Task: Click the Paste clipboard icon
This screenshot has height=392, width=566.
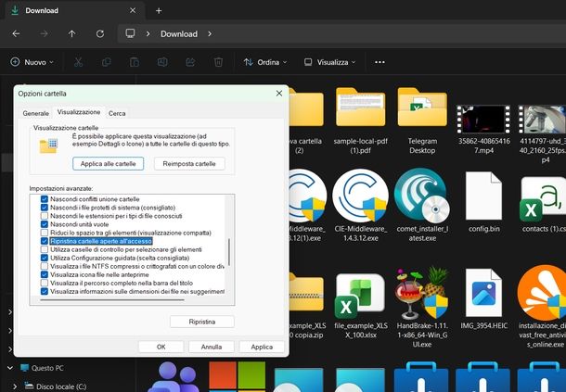Action: point(135,62)
